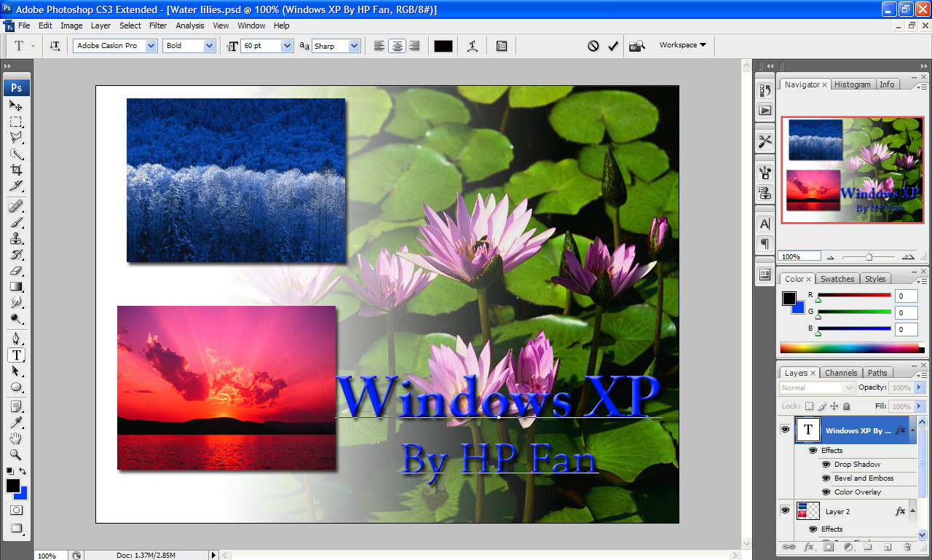
Task: Select the Horizontal Type tool
Action: click(x=16, y=355)
